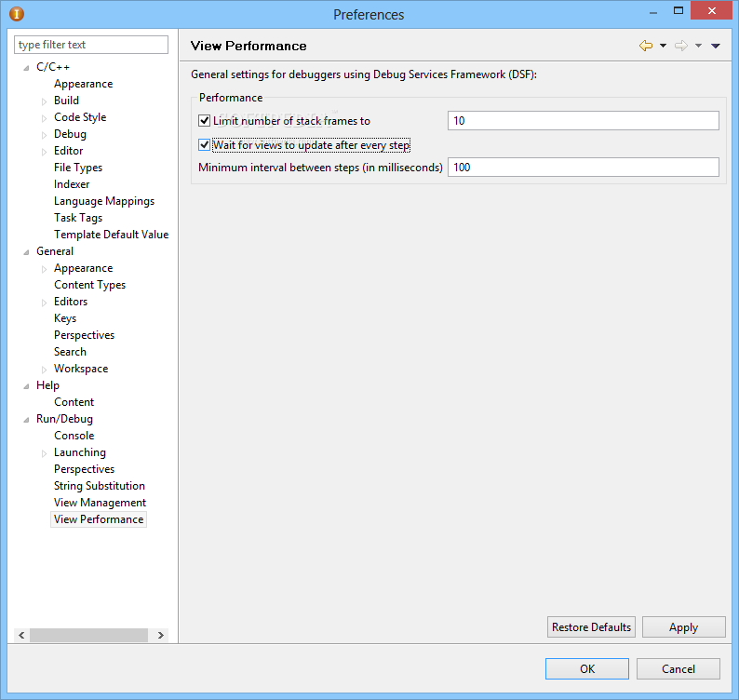Expand the Workspace tree node
The height and width of the screenshot is (700, 739).
tap(44, 370)
